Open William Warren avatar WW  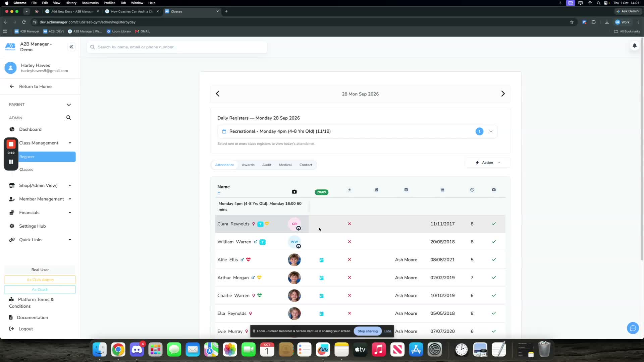pos(294,242)
